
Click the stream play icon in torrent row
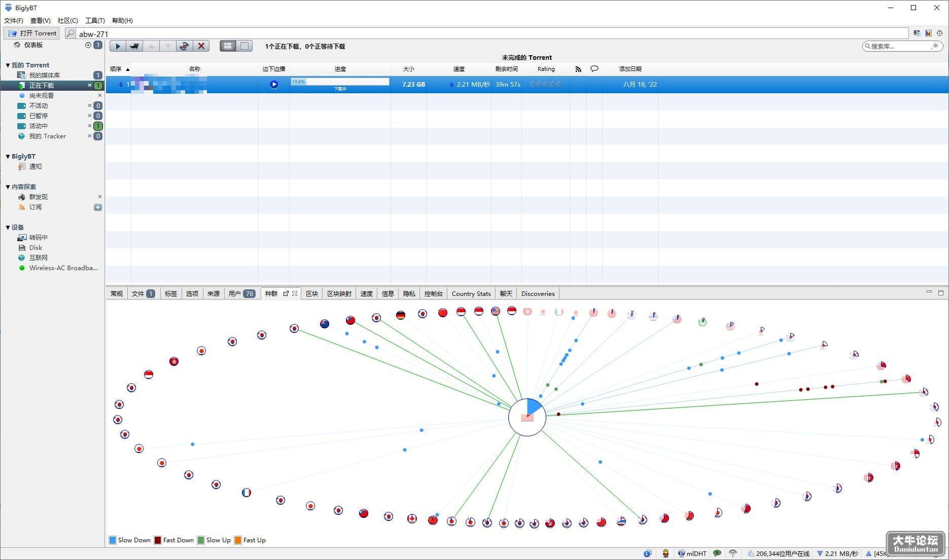pyautogui.click(x=274, y=85)
